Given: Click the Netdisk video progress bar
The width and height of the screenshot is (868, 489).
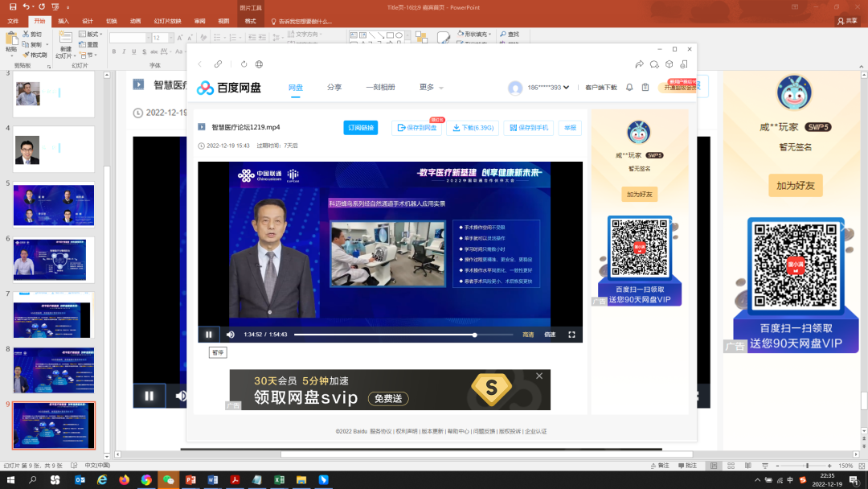Looking at the screenshot, I should tap(403, 335).
